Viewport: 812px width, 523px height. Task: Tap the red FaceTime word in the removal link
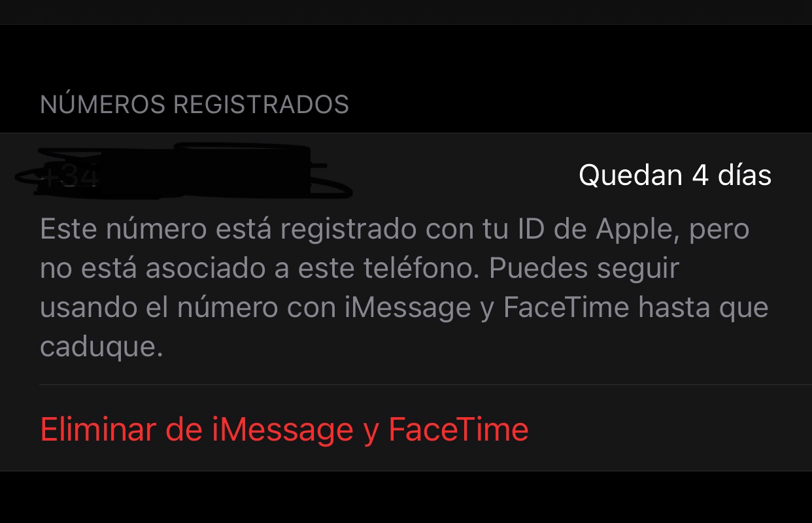(458, 430)
